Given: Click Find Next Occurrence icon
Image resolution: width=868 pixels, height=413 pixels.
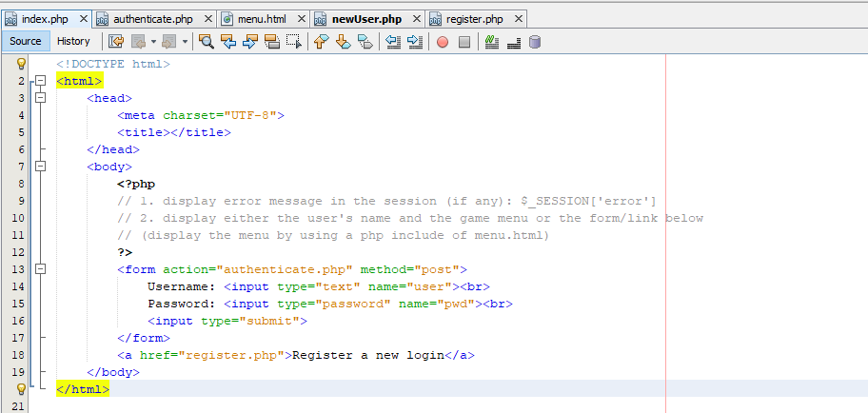Looking at the screenshot, I should 250,42.
